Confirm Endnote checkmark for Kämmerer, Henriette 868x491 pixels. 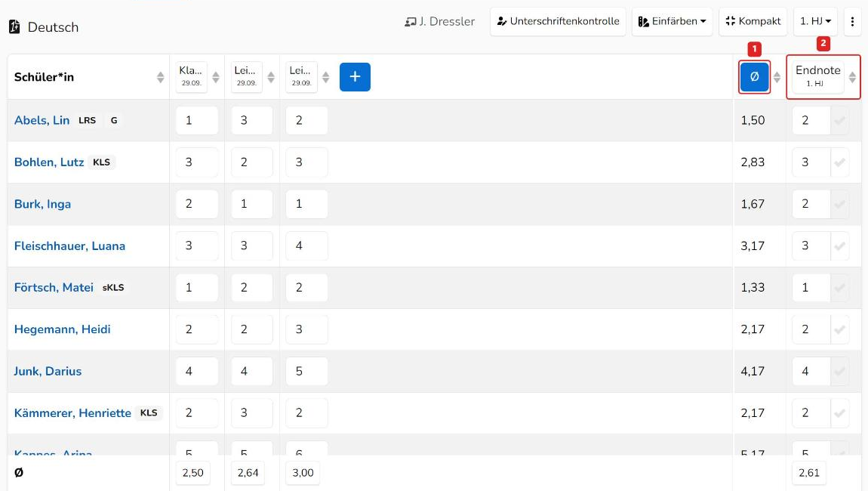(x=840, y=413)
